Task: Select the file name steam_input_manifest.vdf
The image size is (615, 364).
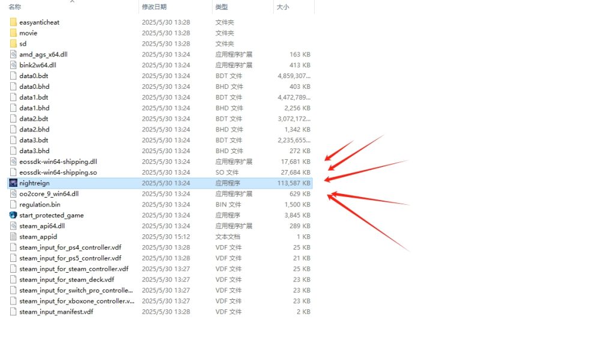Action: [x=56, y=312]
